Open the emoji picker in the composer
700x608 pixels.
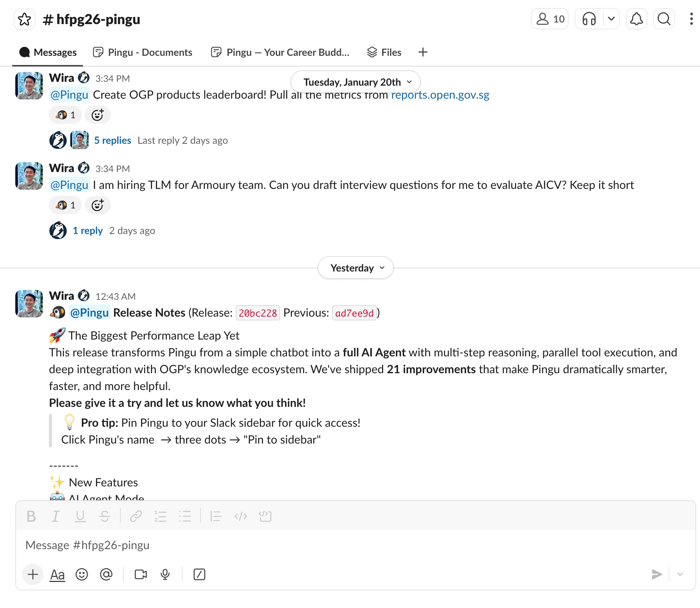[82, 574]
